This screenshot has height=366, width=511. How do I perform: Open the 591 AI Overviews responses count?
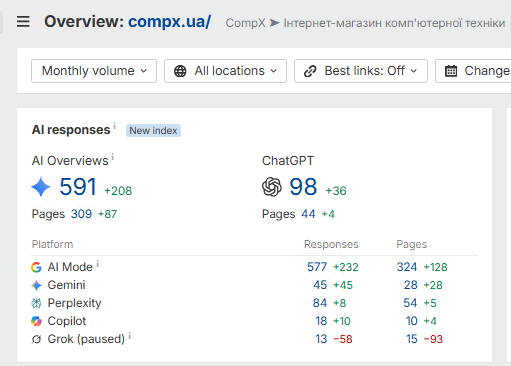78,187
